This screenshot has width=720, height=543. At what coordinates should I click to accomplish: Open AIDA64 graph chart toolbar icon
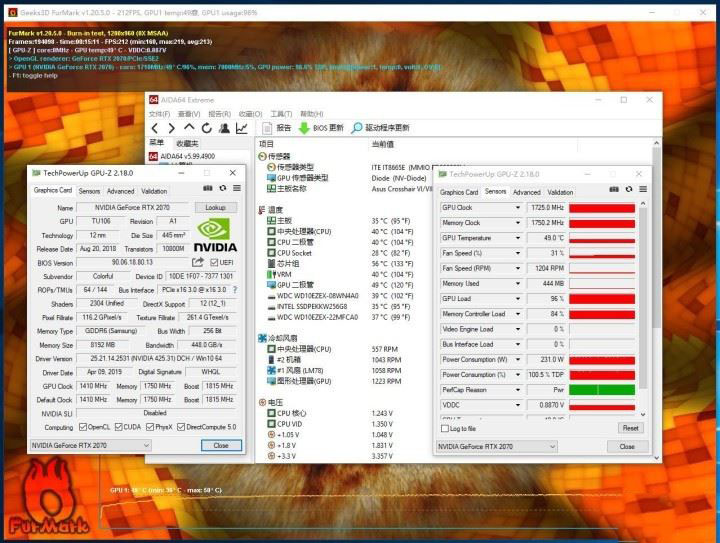coord(242,129)
